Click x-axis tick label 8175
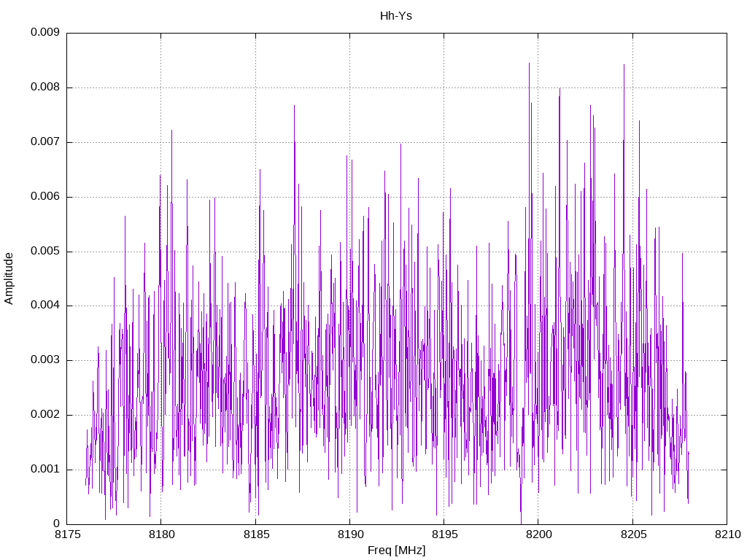747x560 pixels. tap(68, 534)
